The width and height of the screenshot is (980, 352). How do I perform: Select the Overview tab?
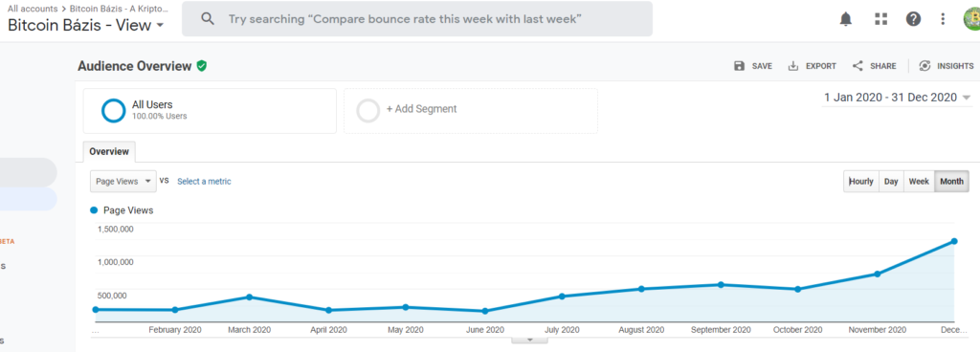click(109, 152)
